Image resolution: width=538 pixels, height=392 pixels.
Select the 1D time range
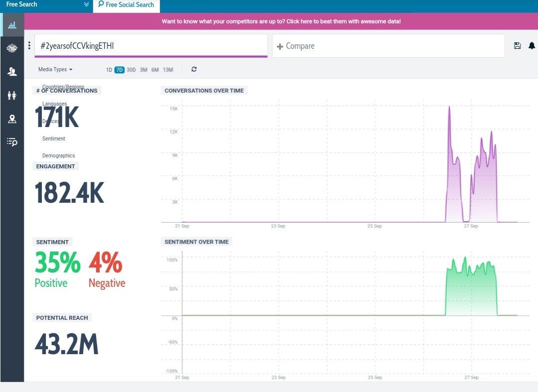click(x=109, y=70)
